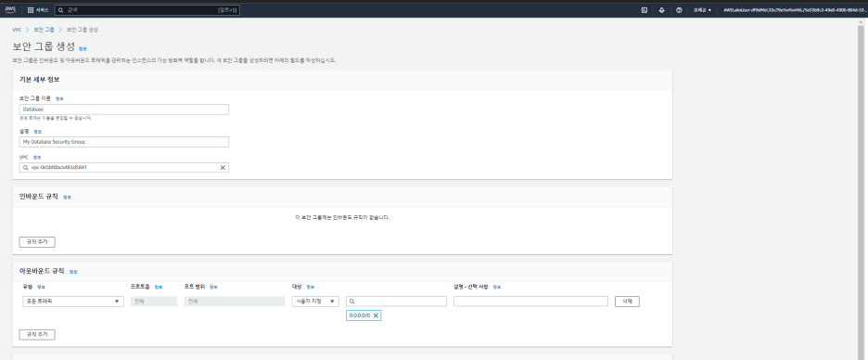The image size is (868, 360).
Task: Open the notifications bell icon
Action: (661, 10)
